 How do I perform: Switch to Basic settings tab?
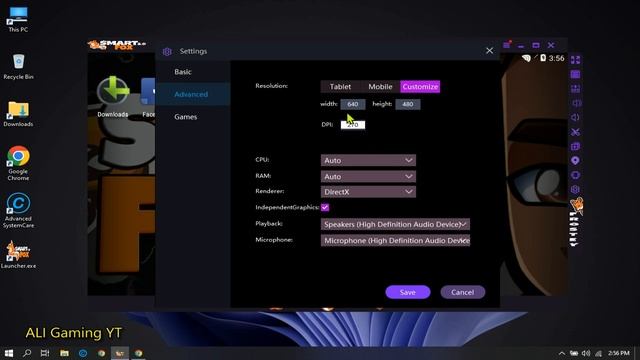(x=183, y=72)
